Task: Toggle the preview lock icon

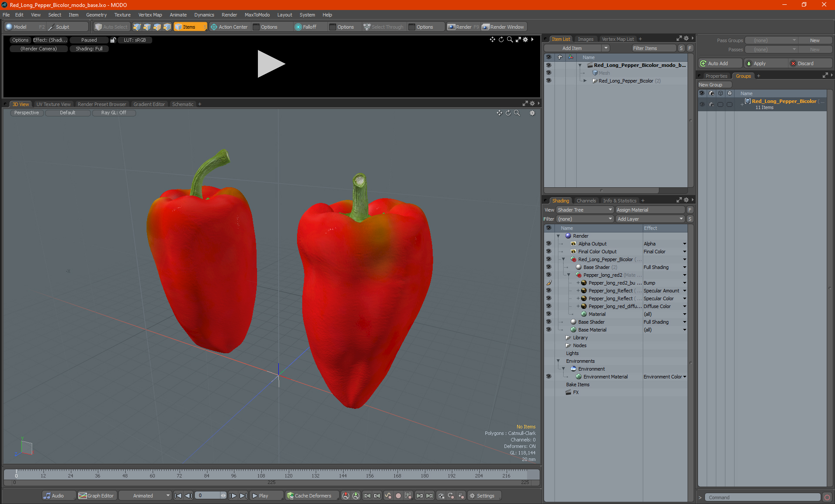Action: [x=113, y=40]
